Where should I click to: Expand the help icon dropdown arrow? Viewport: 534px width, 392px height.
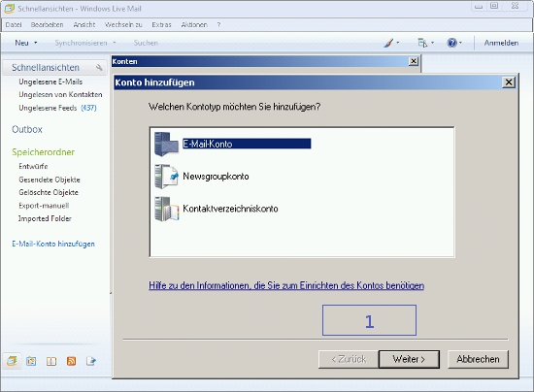[x=460, y=43]
